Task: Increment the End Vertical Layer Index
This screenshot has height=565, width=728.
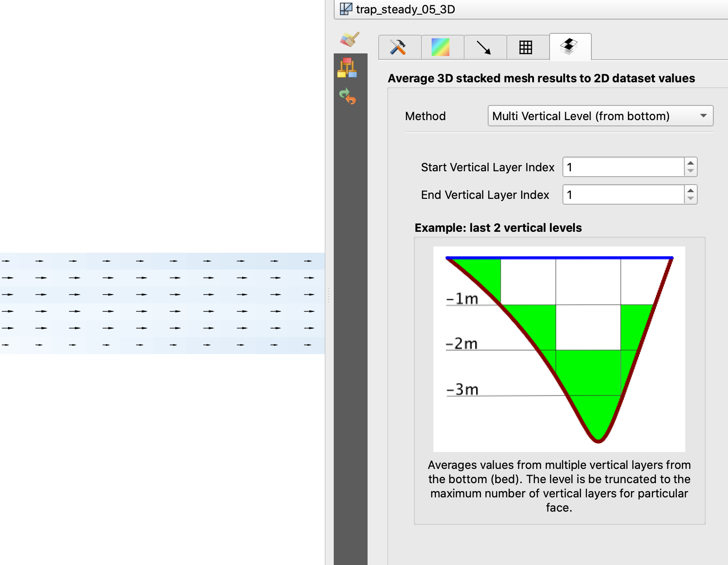Action: (690, 191)
